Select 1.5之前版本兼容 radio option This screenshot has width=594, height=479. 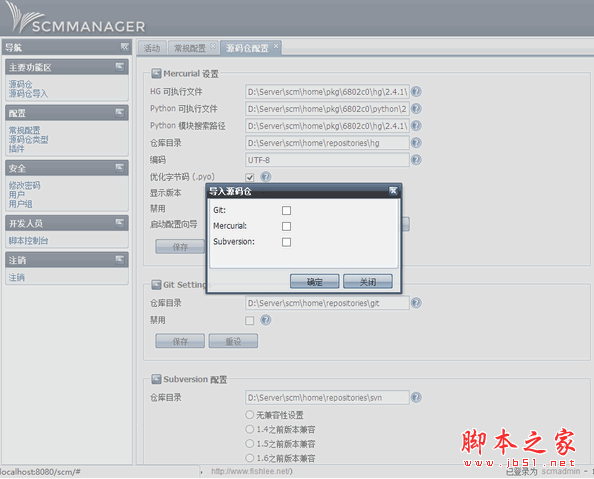point(249,443)
